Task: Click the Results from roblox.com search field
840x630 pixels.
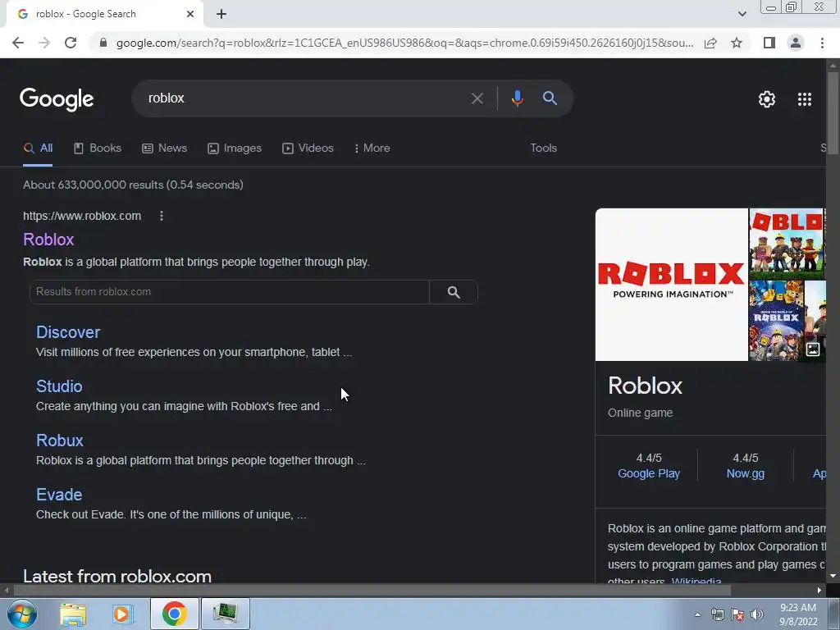Action: 230,292
